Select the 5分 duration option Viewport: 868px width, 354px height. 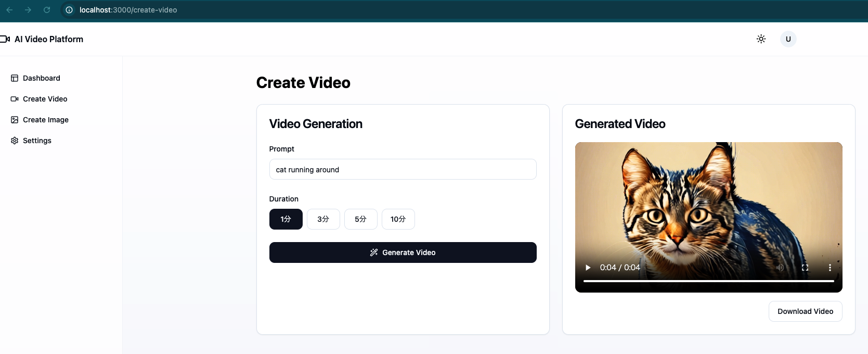click(x=361, y=219)
